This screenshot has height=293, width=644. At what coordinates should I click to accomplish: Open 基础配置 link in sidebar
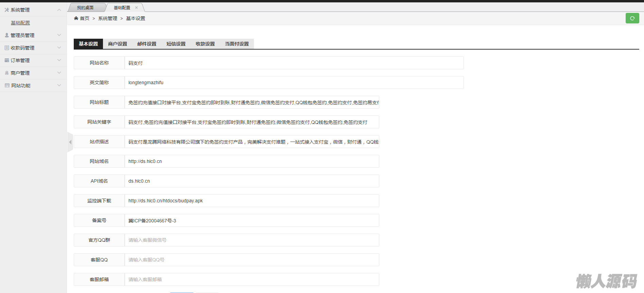pos(20,23)
